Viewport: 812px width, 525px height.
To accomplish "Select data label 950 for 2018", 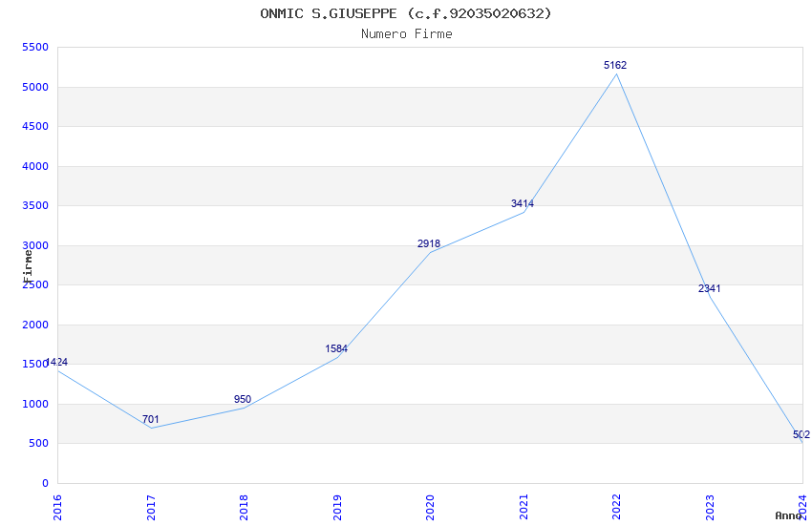I will [x=243, y=399].
